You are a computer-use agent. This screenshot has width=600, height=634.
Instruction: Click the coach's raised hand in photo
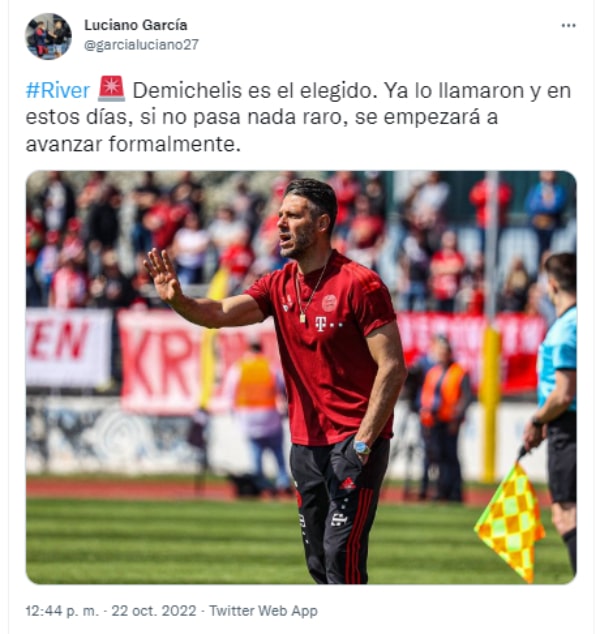tap(163, 275)
